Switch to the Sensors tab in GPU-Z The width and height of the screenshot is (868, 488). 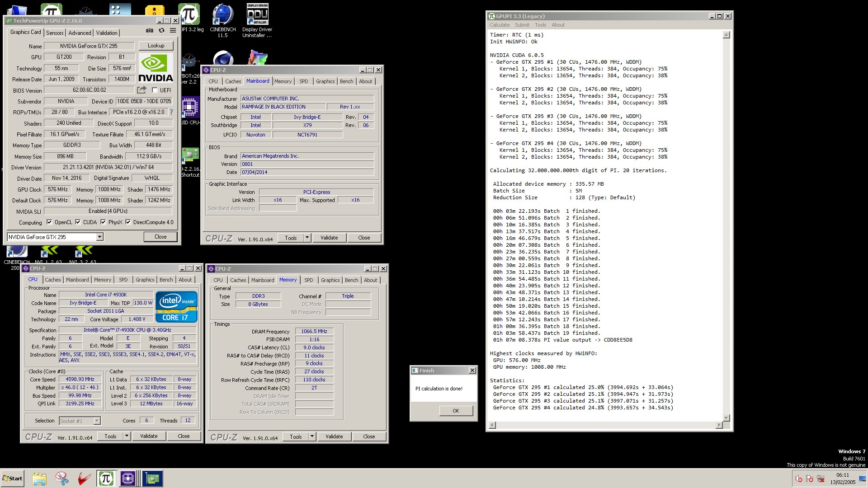click(55, 33)
